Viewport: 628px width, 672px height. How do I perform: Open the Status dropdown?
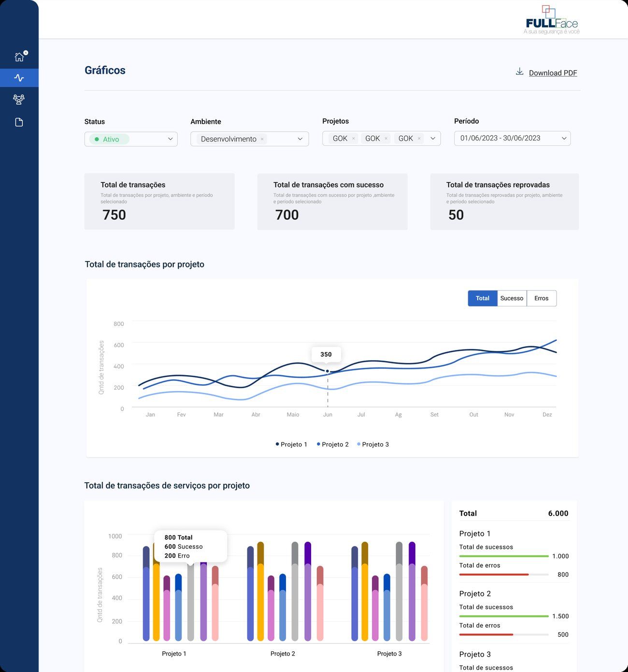tap(131, 139)
